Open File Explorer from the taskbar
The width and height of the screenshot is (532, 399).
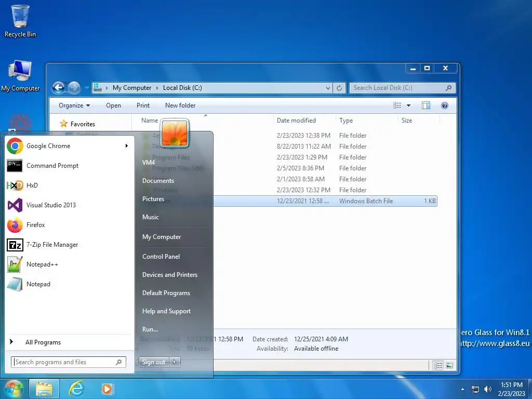[x=44, y=389]
